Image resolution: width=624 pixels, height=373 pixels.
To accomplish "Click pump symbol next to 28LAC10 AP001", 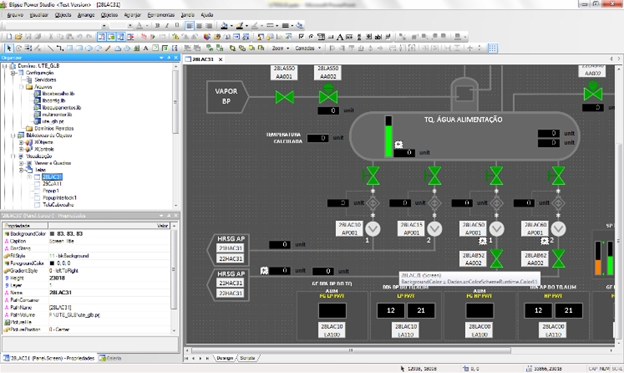I will click(373, 228).
